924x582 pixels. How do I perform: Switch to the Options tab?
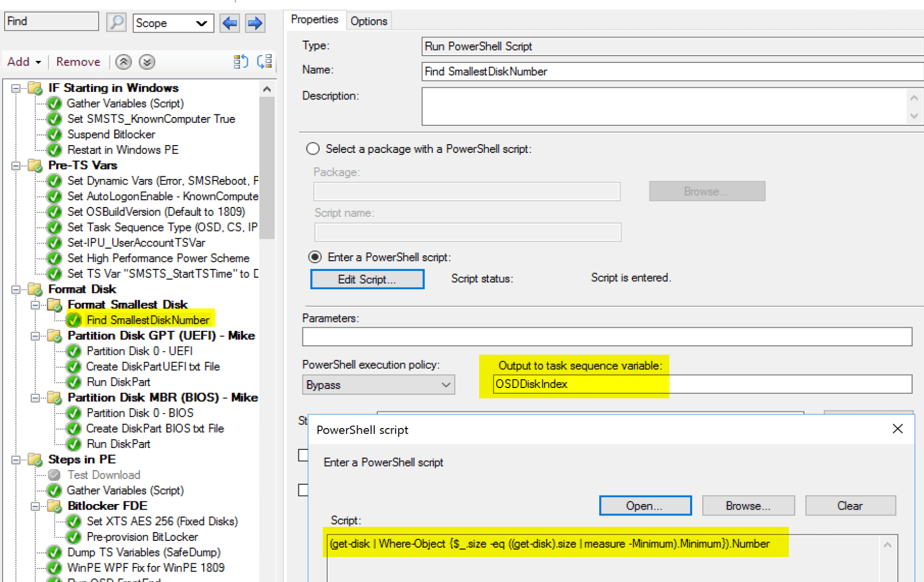pyautogui.click(x=368, y=21)
